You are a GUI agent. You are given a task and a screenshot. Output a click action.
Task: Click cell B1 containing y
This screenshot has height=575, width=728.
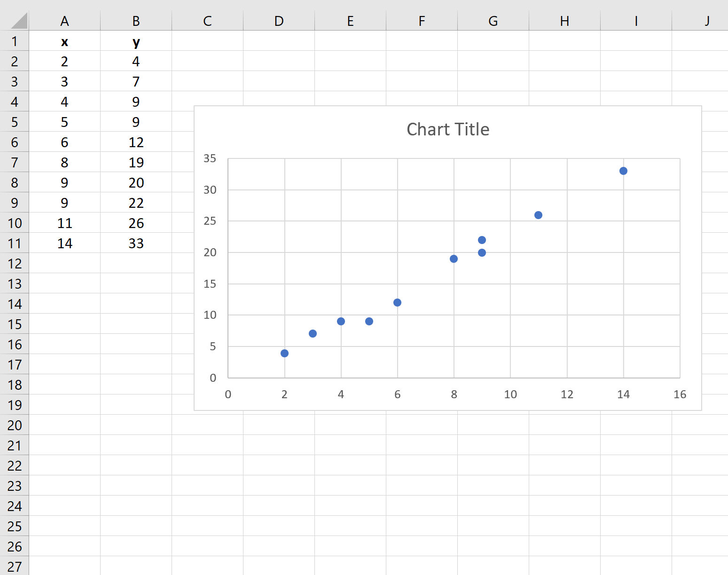pos(136,41)
